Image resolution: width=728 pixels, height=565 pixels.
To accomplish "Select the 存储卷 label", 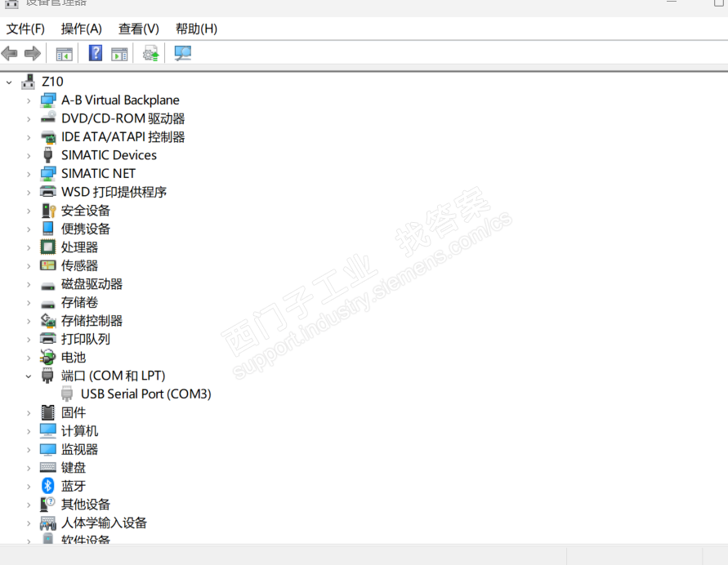I will (x=79, y=302).
